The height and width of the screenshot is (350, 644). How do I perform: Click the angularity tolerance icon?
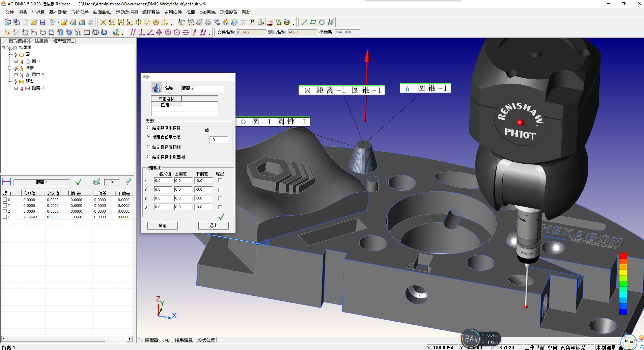click(x=150, y=32)
